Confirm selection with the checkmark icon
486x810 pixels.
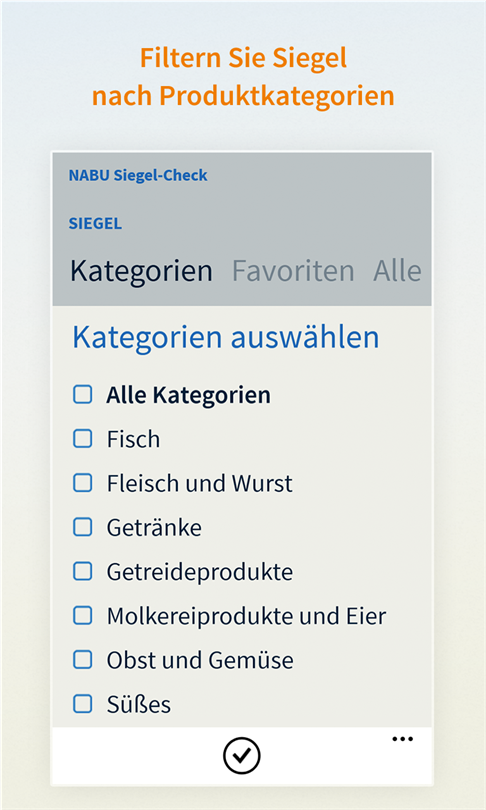pos(242,756)
